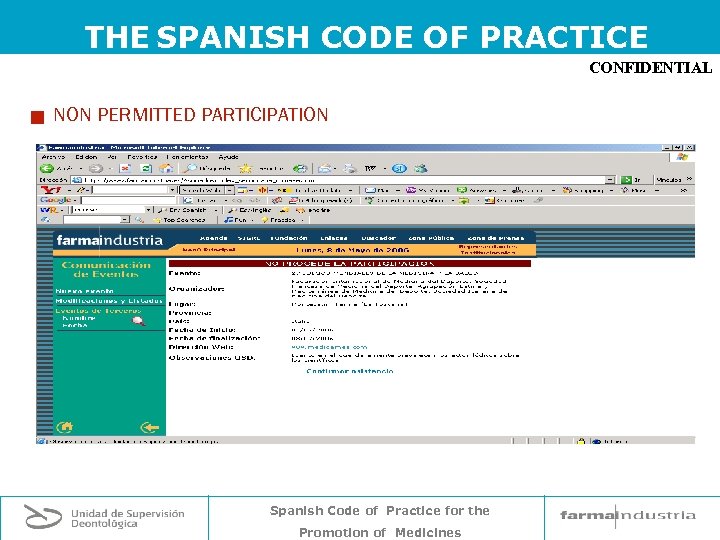Screen dimensions: 720x540
Task: Click the Zona de Prensa nav item
Action: (x=496, y=238)
